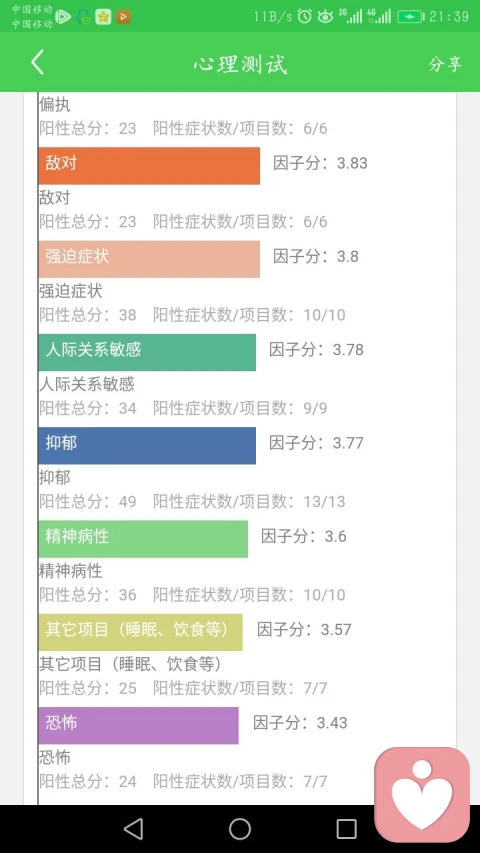
Task: Tap the 分享 share button
Action: [x=445, y=64]
